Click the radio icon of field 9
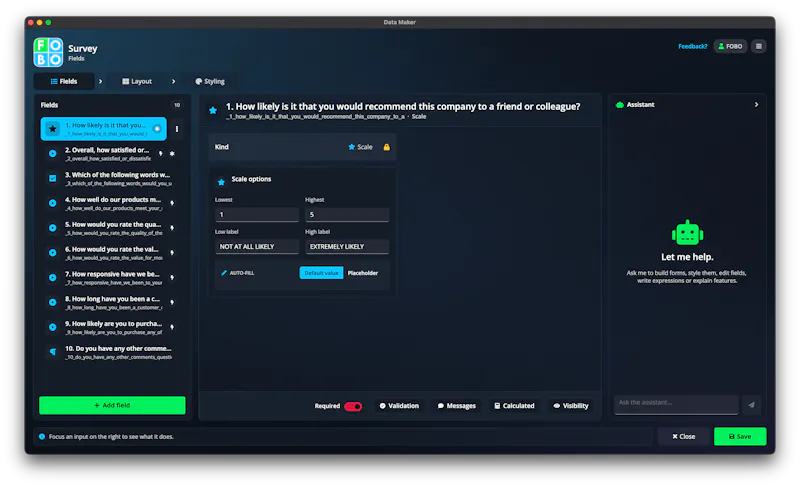 pyautogui.click(x=53, y=327)
